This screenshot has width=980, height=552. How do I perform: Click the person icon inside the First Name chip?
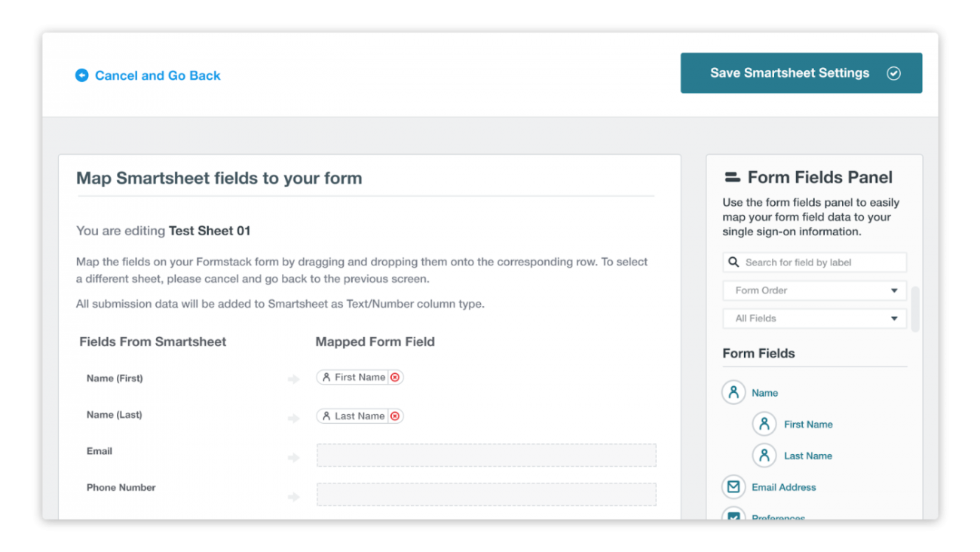point(325,377)
